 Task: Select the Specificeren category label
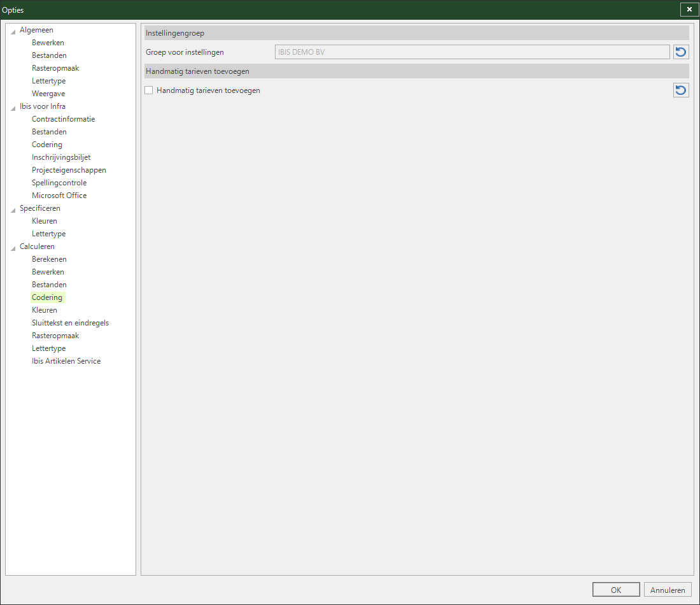point(39,208)
